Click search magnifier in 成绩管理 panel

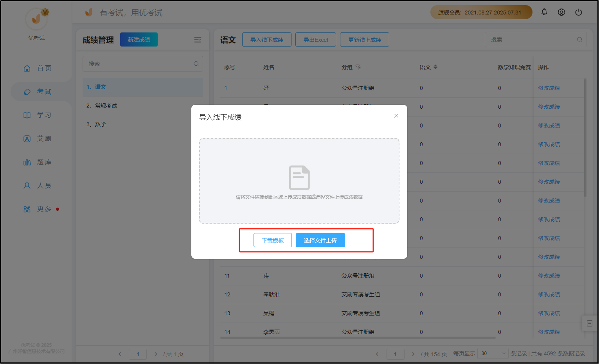click(196, 64)
